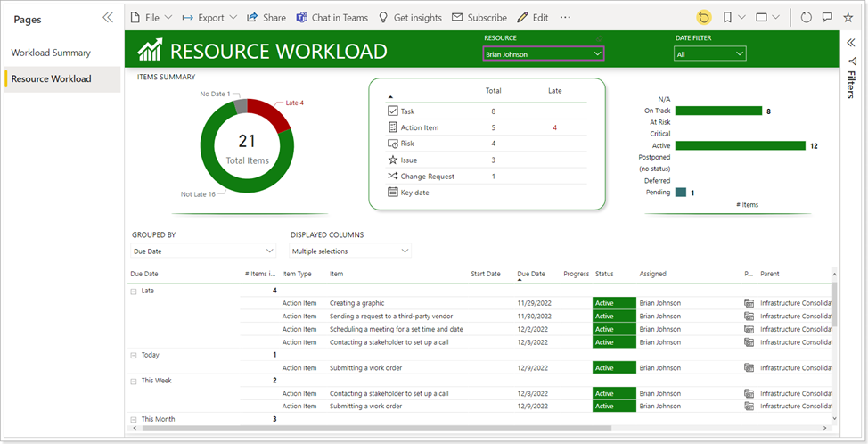Select 'Scheduling a meeting for a set time and date'

pos(397,329)
